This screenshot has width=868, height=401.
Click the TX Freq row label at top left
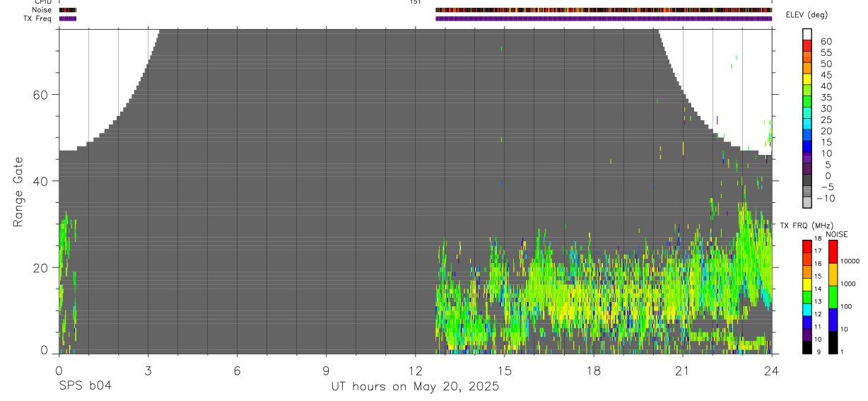[37, 18]
